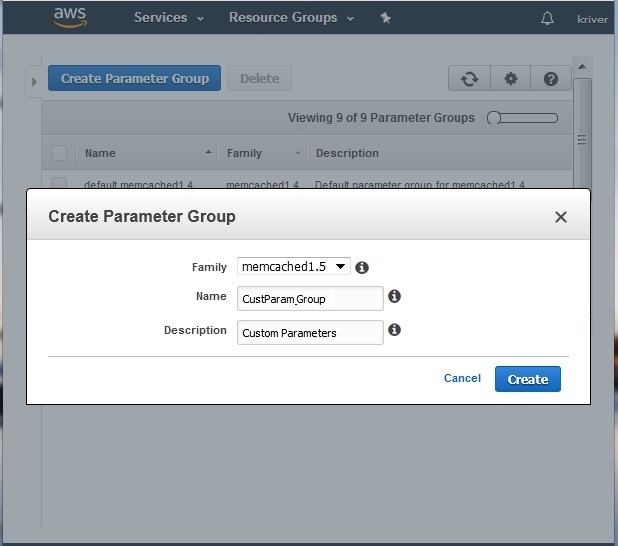Click the Name text input field
This screenshot has width=618, height=546.
pos(310,298)
